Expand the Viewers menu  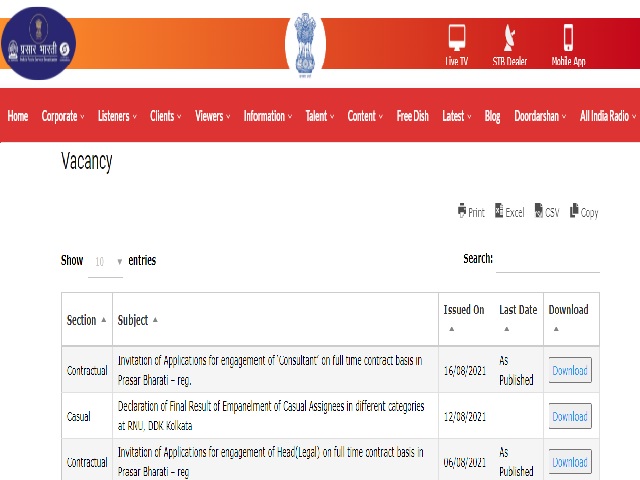[x=213, y=116]
